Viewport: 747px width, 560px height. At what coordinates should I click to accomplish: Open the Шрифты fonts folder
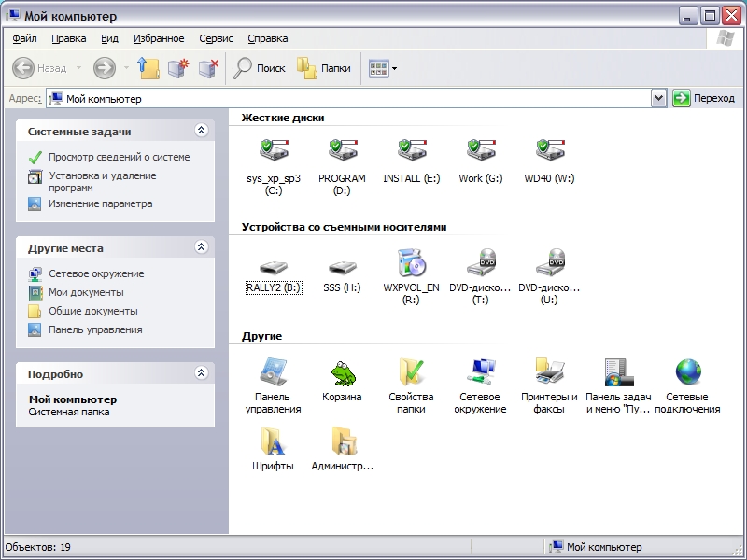pyautogui.click(x=273, y=441)
